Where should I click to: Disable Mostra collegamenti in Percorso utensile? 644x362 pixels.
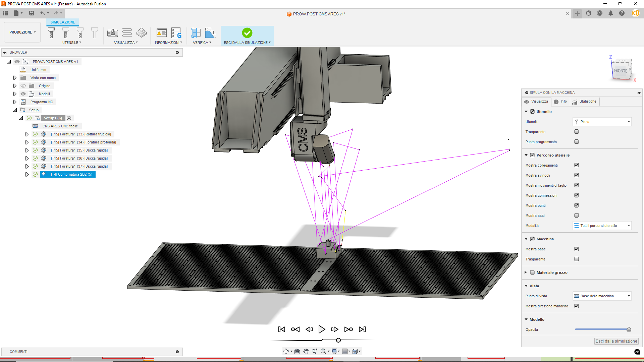577,165
